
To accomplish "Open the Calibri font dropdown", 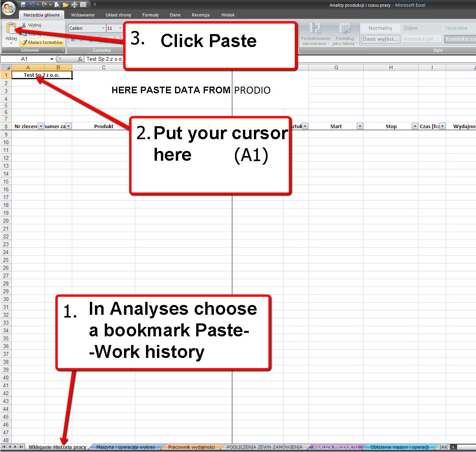I will (103, 28).
